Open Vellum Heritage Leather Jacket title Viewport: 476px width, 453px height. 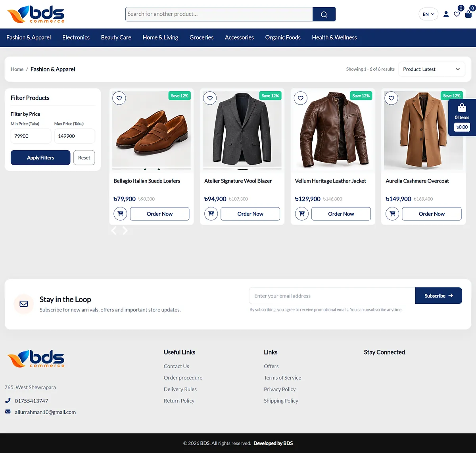pyautogui.click(x=330, y=181)
